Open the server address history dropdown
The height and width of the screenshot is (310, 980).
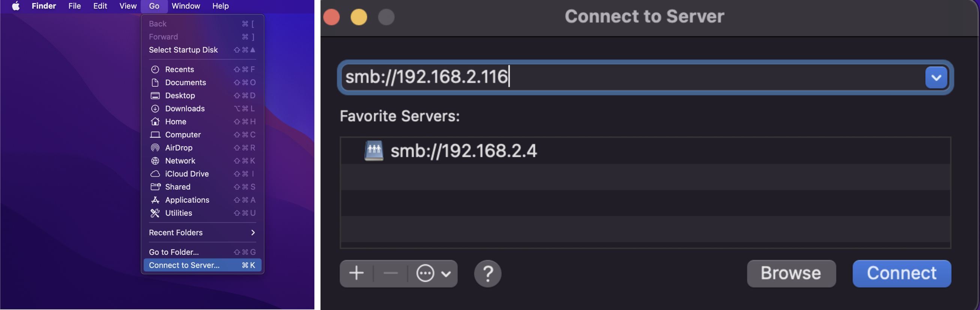point(935,77)
